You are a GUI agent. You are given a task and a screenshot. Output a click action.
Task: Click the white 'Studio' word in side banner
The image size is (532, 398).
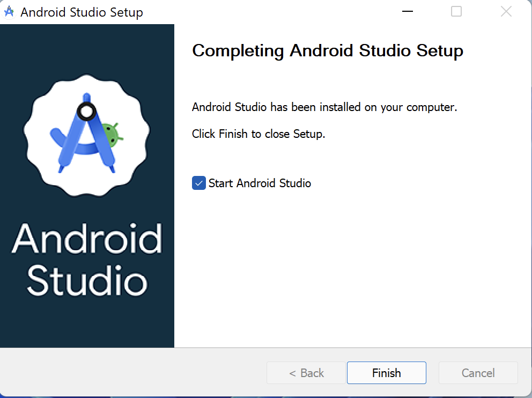87,279
